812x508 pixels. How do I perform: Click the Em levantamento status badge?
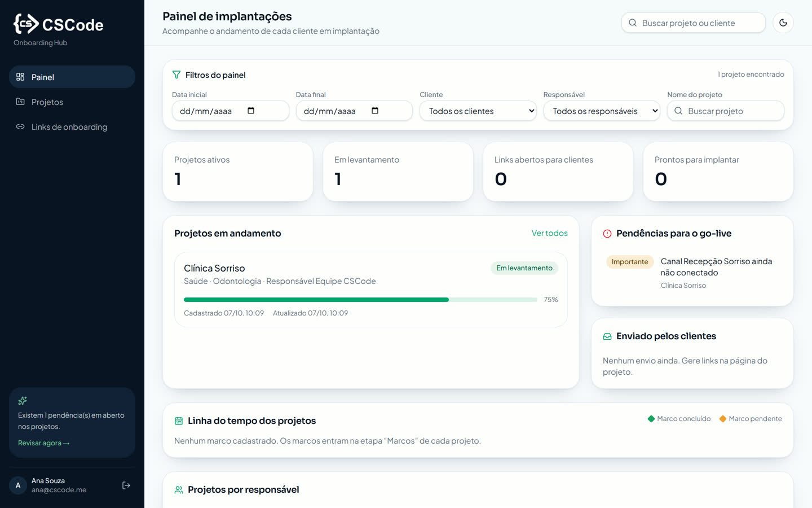(x=524, y=268)
